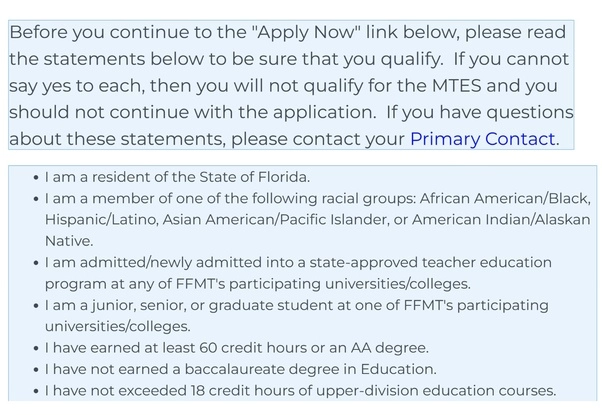Viewport: 602px width, 415px height.
Task: Select the 60 credit hours or AA degree statement
Action: 237,348
